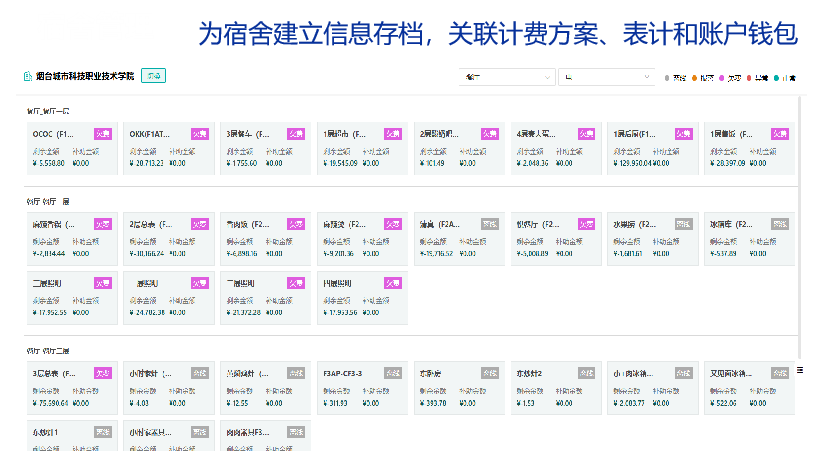Open the first filter dropdown in the header
832x463 pixels.
coord(507,77)
